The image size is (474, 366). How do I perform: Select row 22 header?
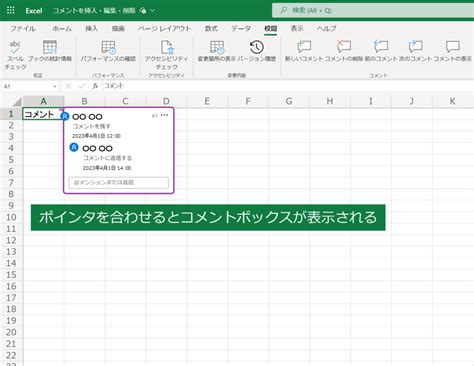click(11, 355)
